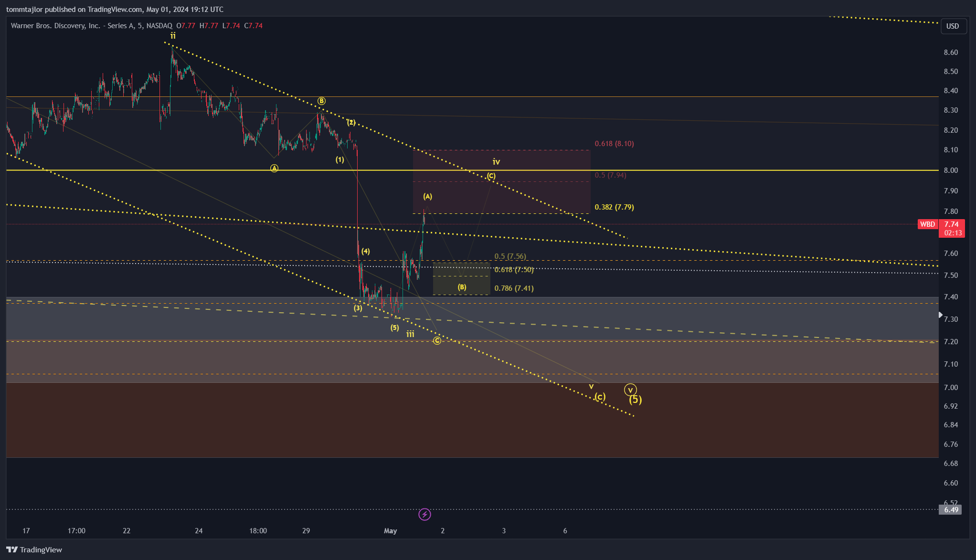976x560 pixels.
Task: Select the ii wave label at top
Action: pos(173,36)
